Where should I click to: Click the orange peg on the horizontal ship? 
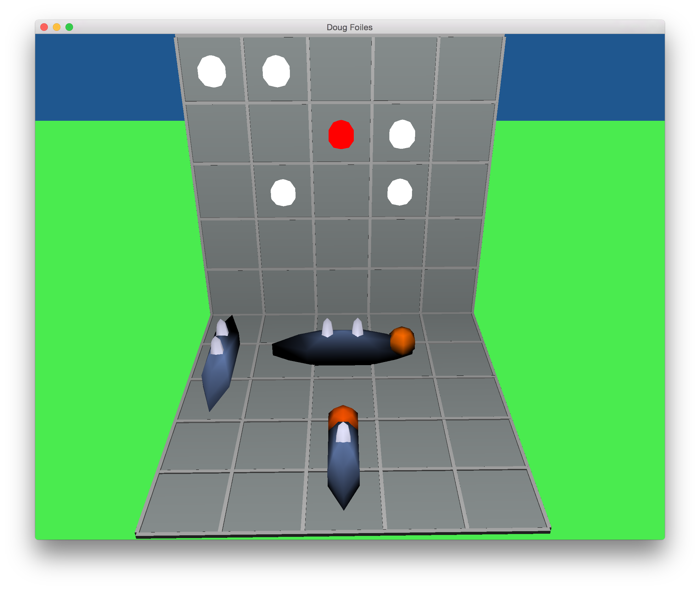(x=402, y=341)
